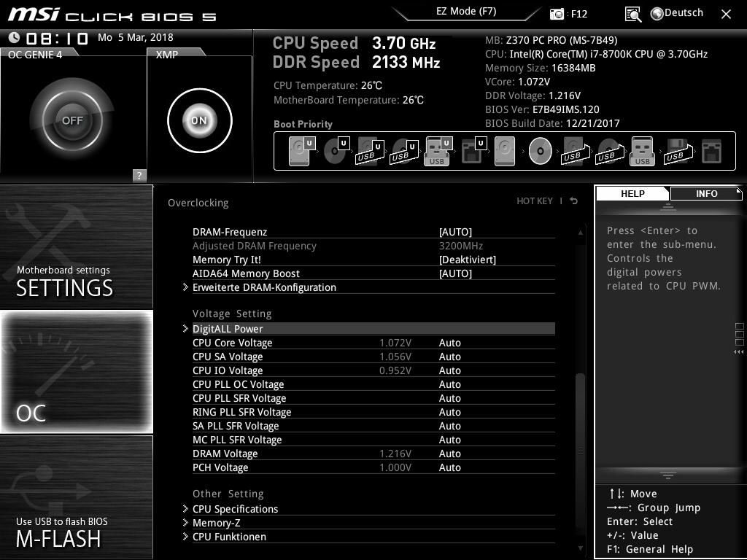Click the scrollbar up arrow in settings list
Screen dimensions: 747x560
click(x=580, y=233)
